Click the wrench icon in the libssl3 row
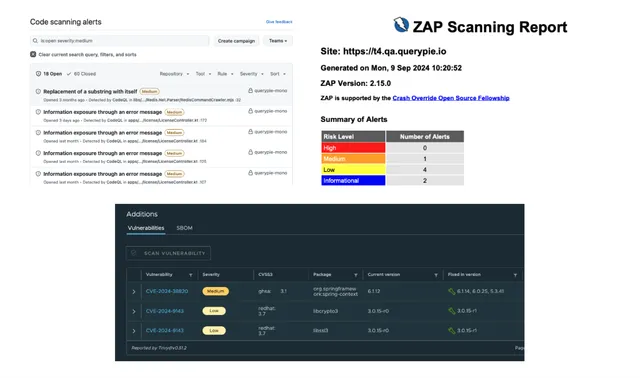Viewport: 640px width, 378px height. 451,331
